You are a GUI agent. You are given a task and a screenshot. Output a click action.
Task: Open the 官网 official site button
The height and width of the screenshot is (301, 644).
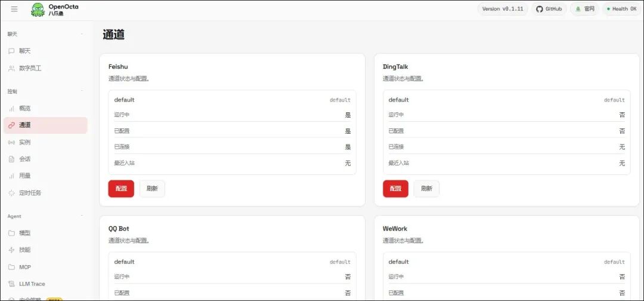tap(585, 8)
